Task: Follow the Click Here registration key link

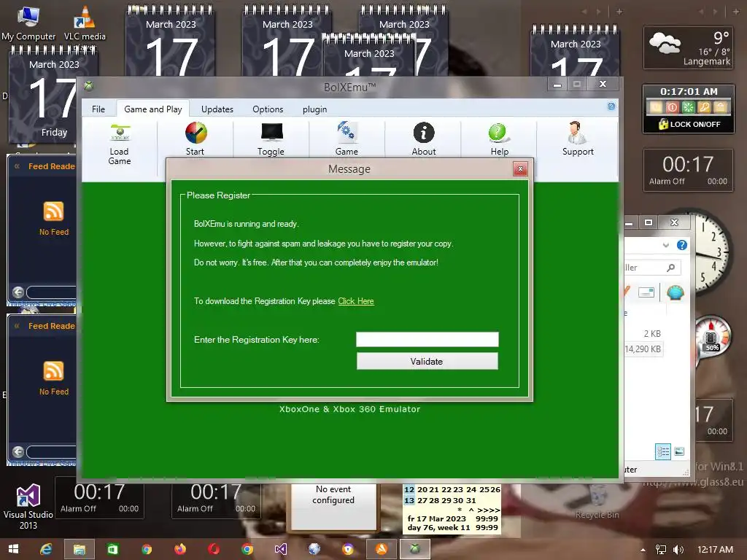Action: 356,301
